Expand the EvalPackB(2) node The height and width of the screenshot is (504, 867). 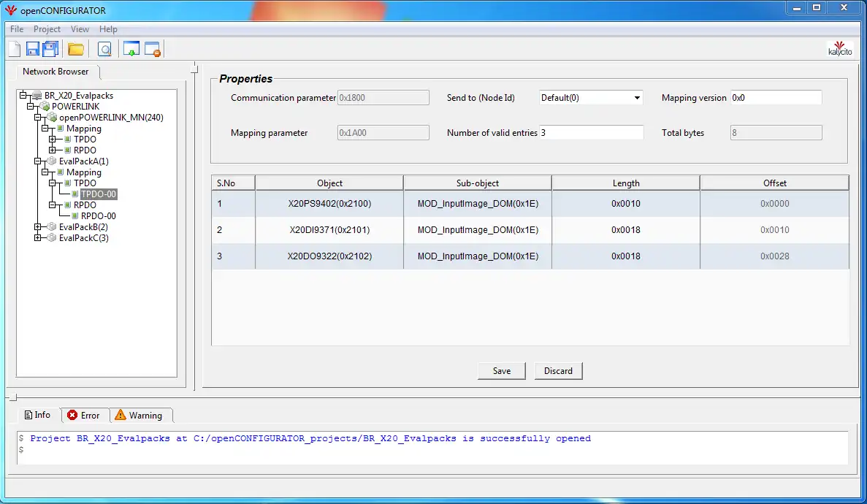coord(37,227)
